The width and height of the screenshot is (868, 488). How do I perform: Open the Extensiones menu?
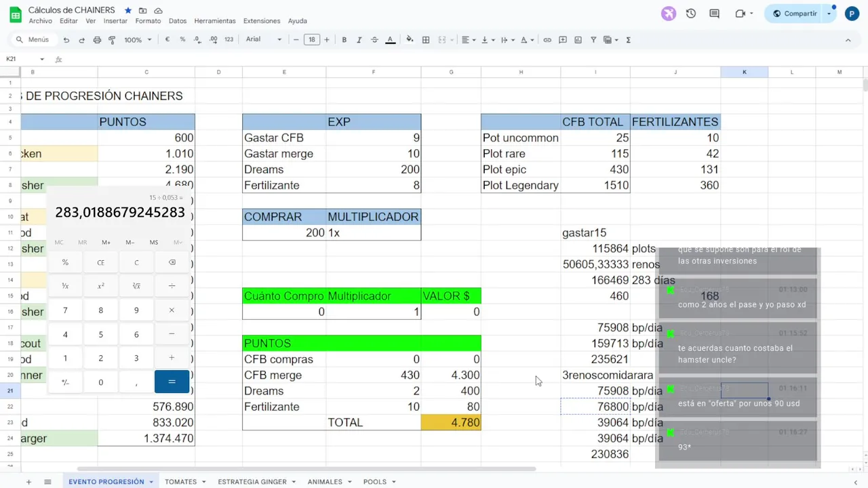point(261,21)
